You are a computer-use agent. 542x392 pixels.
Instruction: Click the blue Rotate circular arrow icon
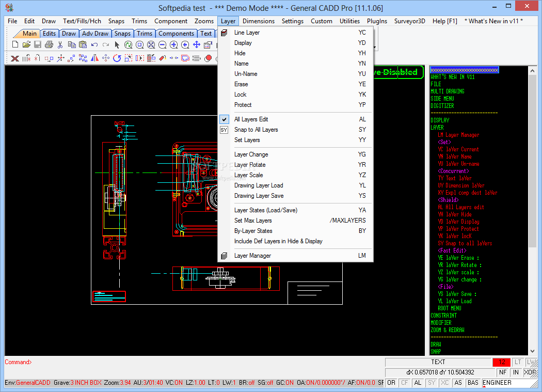(117, 58)
